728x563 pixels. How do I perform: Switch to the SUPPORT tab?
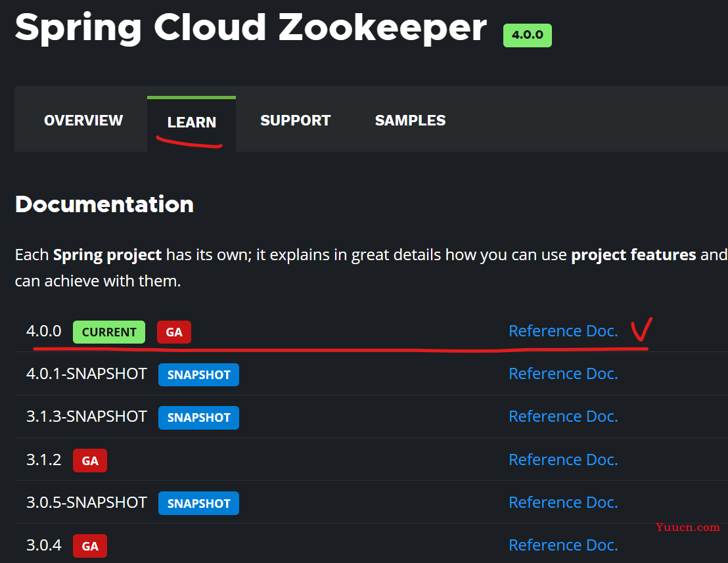pos(295,120)
